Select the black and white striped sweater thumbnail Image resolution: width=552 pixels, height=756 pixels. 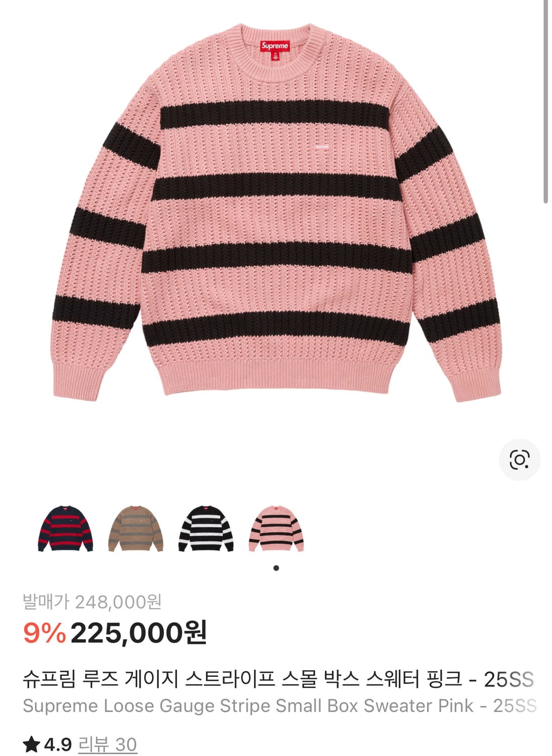[206, 528]
